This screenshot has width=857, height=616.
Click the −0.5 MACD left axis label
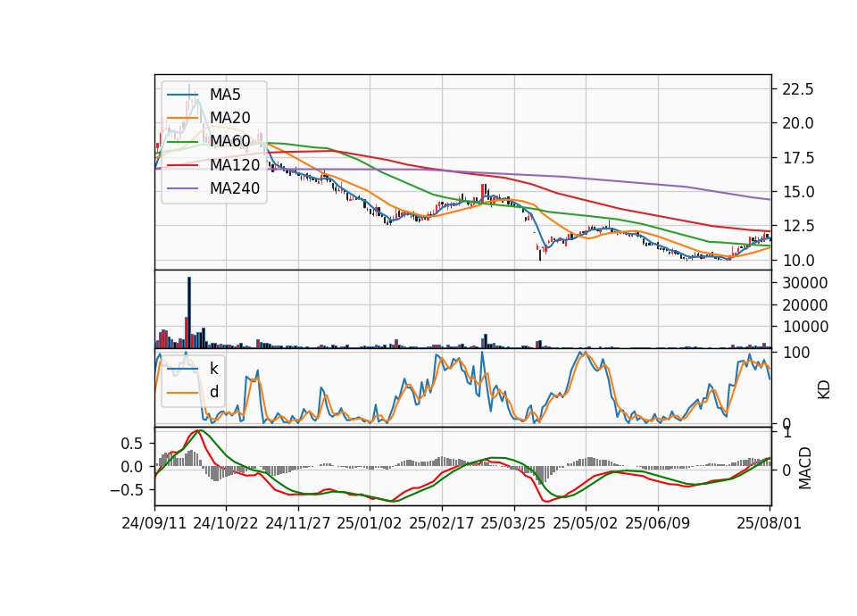point(126,490)
